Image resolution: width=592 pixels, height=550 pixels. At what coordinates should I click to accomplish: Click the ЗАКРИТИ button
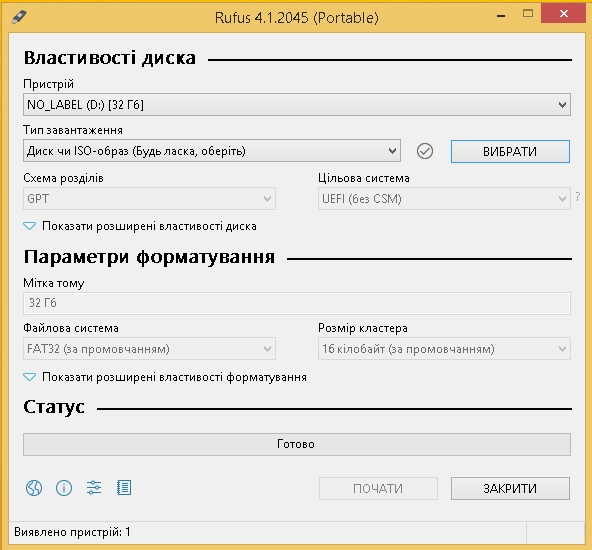coord(510,488)
